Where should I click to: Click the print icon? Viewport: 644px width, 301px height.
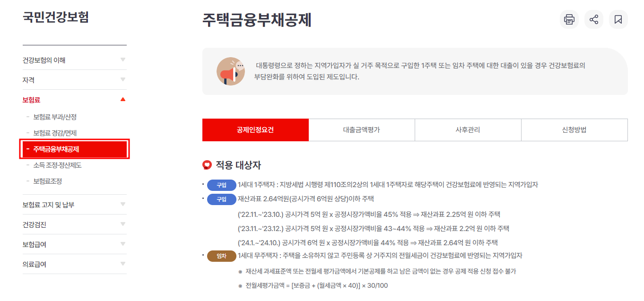[x=569, y=19]
